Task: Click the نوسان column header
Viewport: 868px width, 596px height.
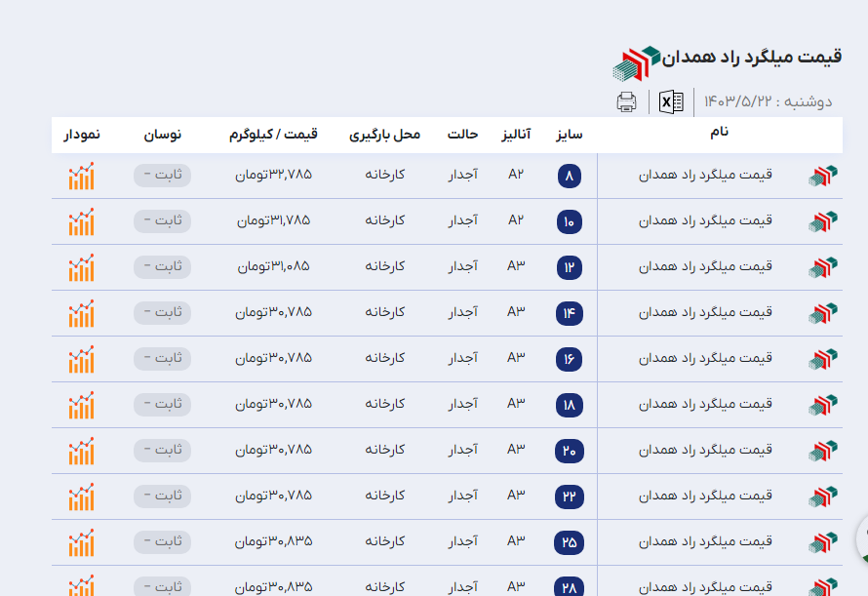Action: (x=163, y=135)
